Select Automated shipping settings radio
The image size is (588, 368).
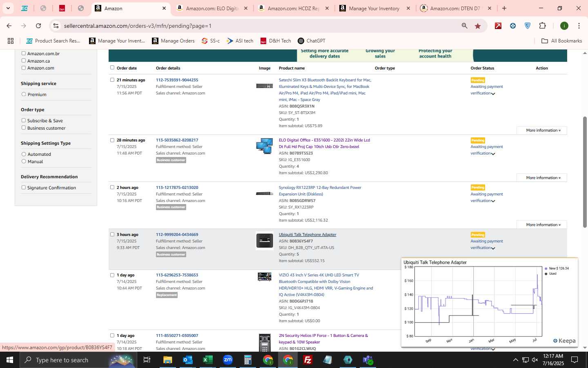[24, 154]
